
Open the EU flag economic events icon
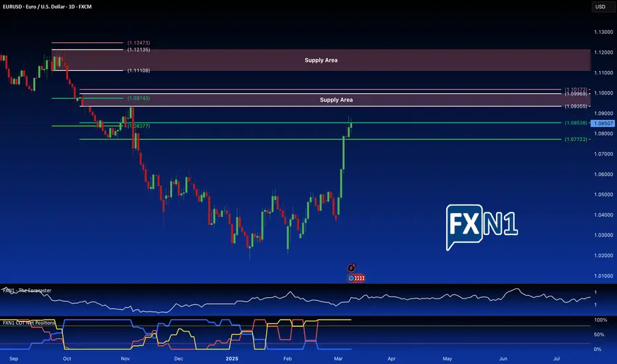351,278
